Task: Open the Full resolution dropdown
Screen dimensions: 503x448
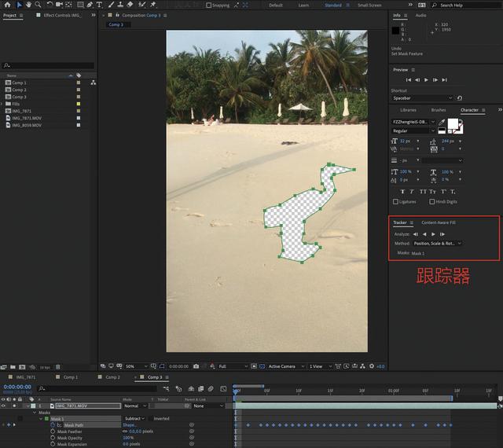Action: tap(233, 366)
